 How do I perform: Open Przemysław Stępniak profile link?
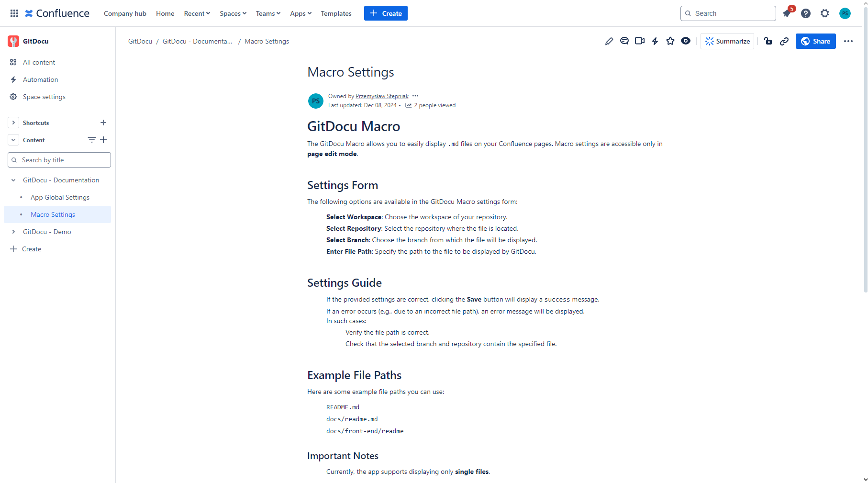point(382,96)
